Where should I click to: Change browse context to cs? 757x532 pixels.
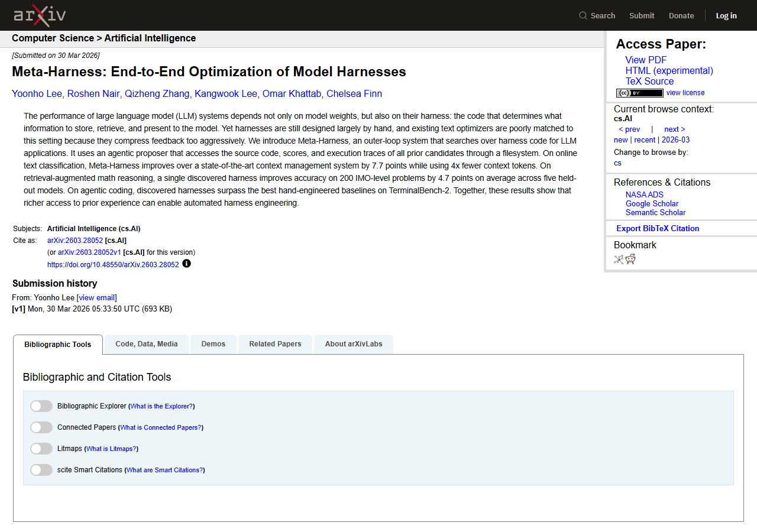[617, 163]
